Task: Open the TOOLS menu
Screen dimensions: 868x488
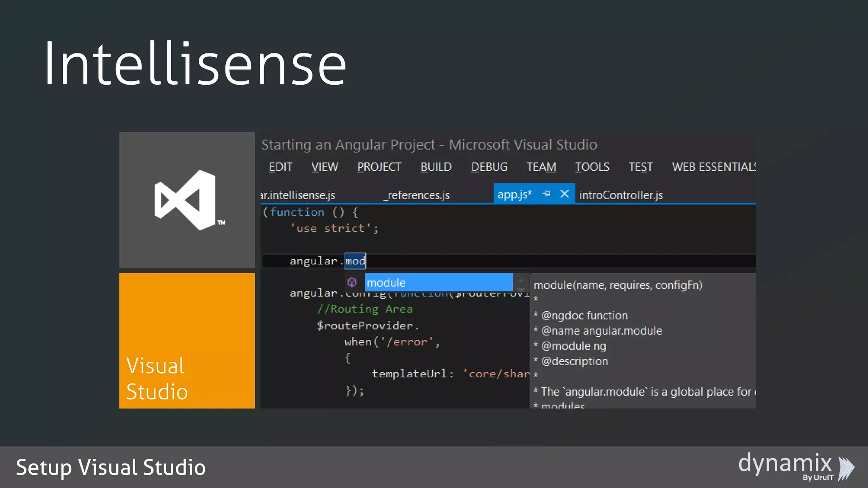Action: pos(592,167)
